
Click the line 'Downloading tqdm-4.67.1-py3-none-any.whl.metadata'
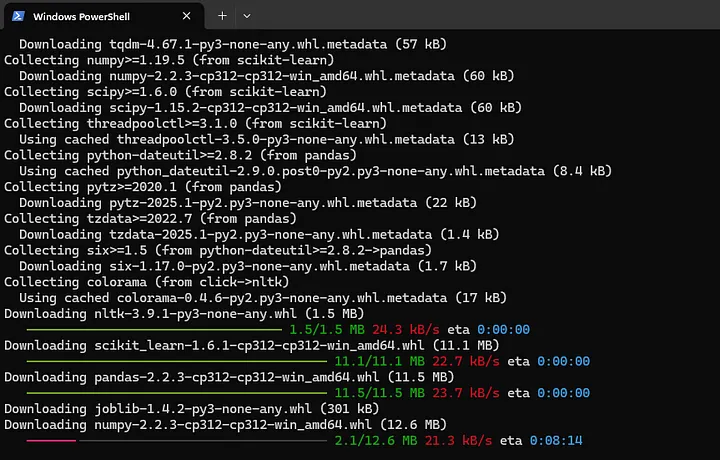233,44
